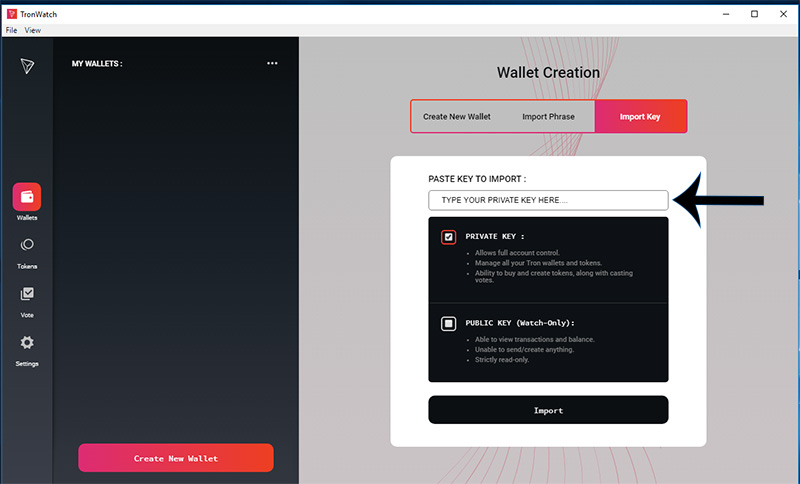Click the Tron logo in the sidebar
Image resolution: width=800 pixels, height=484 pixels.
point(27,66)
